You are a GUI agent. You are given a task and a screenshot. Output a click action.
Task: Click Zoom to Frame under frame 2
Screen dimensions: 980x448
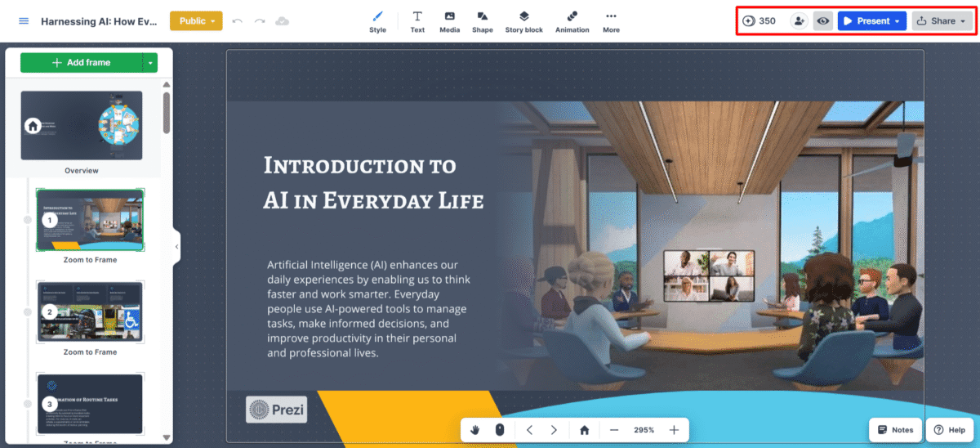point(90,352)
